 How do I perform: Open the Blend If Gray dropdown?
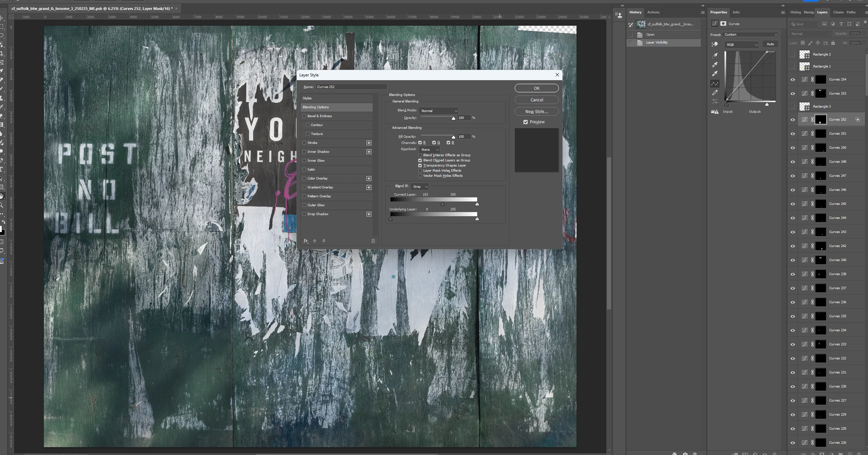click(x=420, y=187)
